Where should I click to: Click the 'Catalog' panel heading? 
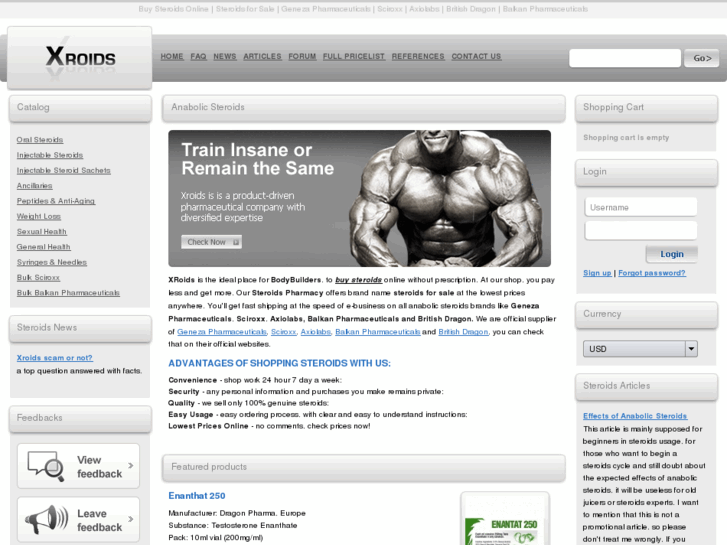(33, 107)
